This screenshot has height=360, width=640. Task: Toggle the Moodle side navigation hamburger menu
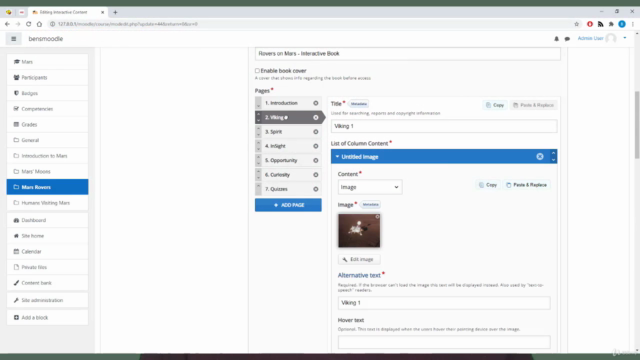point(13,39)
